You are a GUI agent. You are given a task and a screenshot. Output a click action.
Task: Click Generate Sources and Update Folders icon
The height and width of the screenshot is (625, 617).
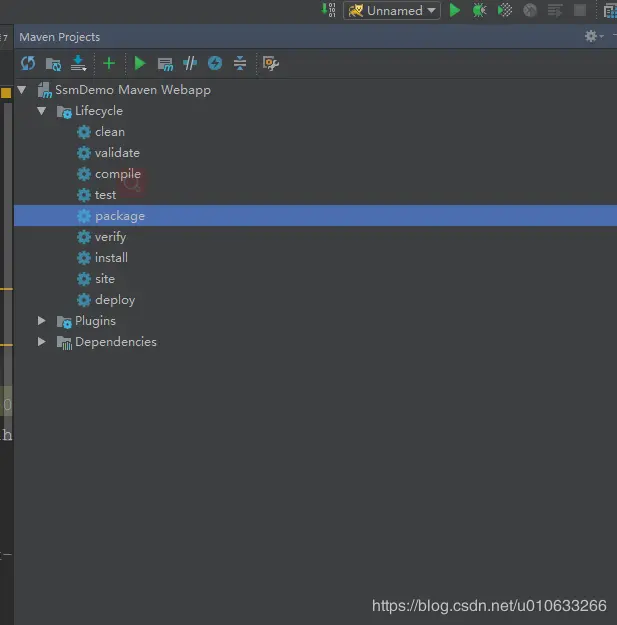coord(53,64)
